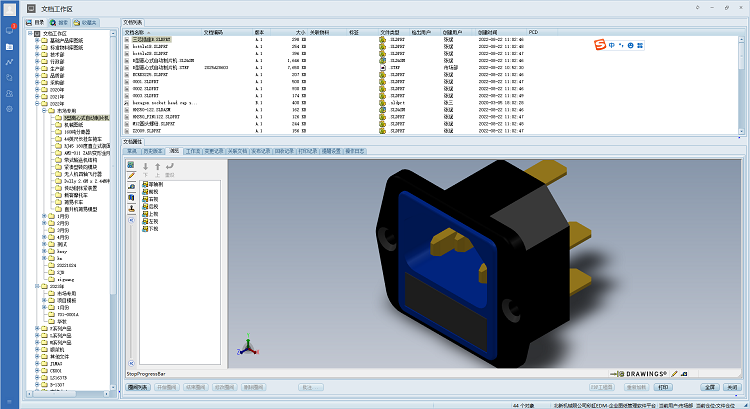The image size is (750, 409).
Task: Click the 全屏 button
Action: (709, 386)
